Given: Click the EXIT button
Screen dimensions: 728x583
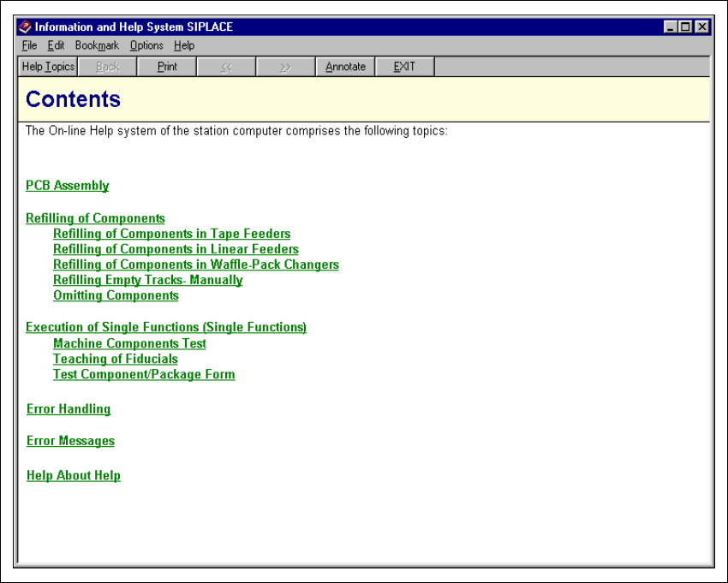Looking at the screenshot, I should click(405, 67).
